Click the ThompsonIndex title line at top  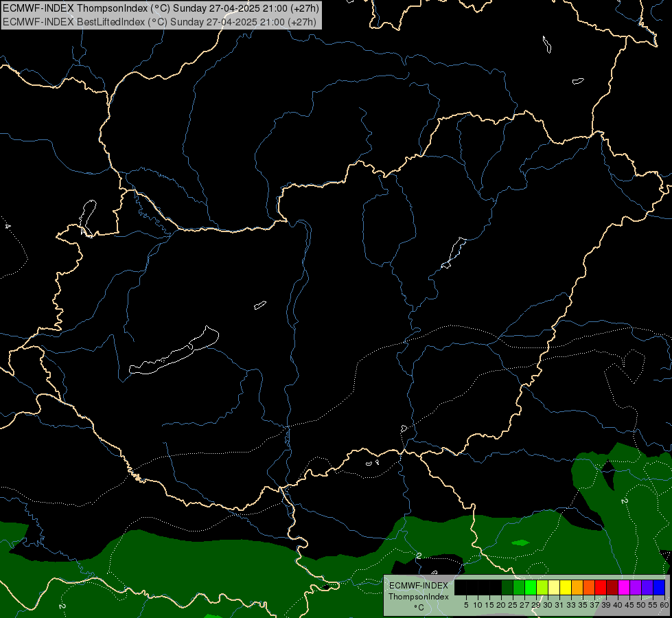161,8
